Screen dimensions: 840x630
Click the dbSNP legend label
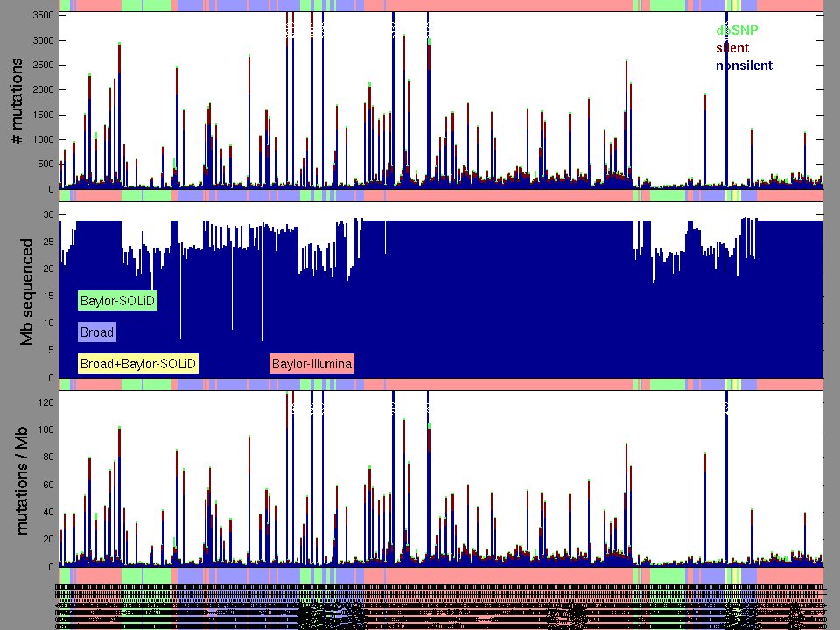point(737,31)
